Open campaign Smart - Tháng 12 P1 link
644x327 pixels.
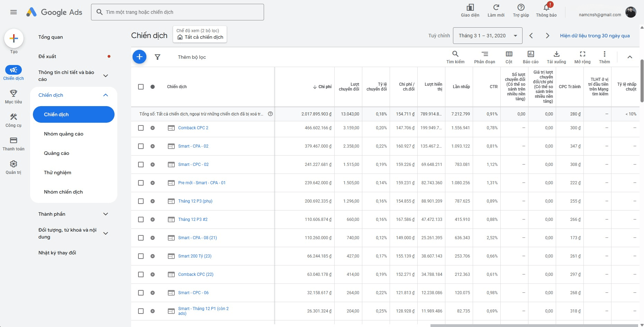tap(203, 311)
